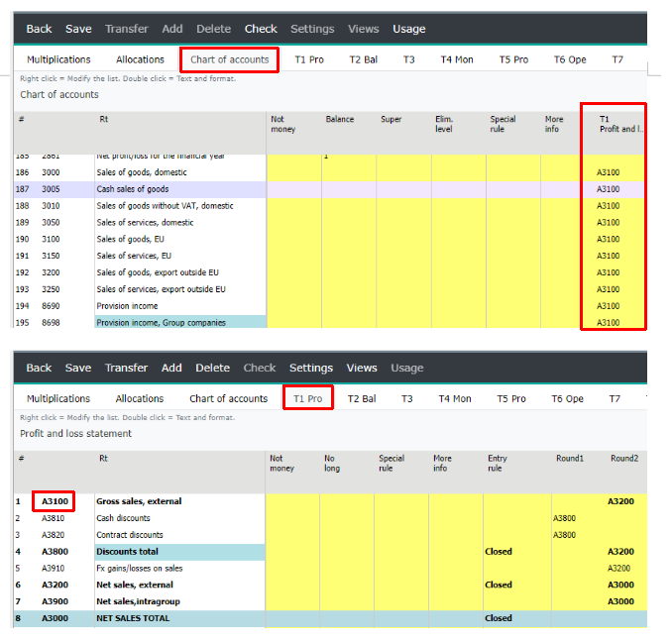Open Multiplications tab in top panel

pyautogui.click(x=58, y=59)
